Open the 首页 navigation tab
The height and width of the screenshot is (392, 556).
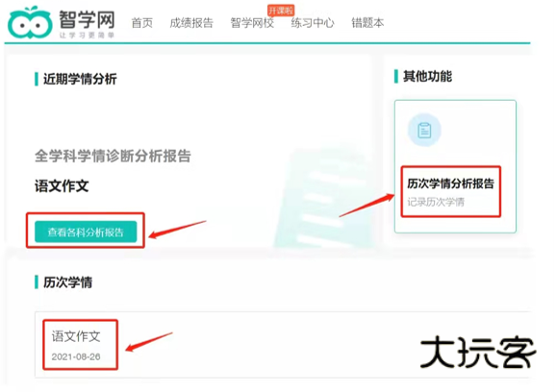(141, 23)
